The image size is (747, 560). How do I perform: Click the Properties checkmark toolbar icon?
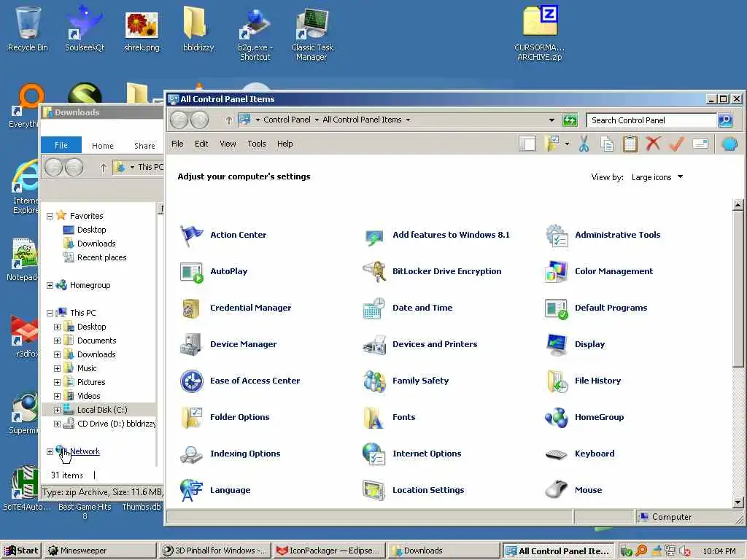point(676,144)
